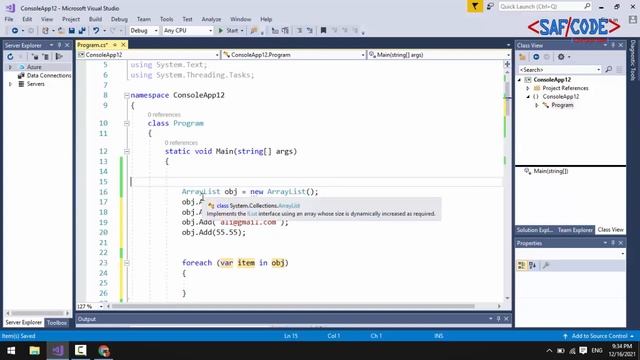The image size is (640, 360).
Task: Click the Connect to Server icon in Server Explorer
Action: pos(46,57)
